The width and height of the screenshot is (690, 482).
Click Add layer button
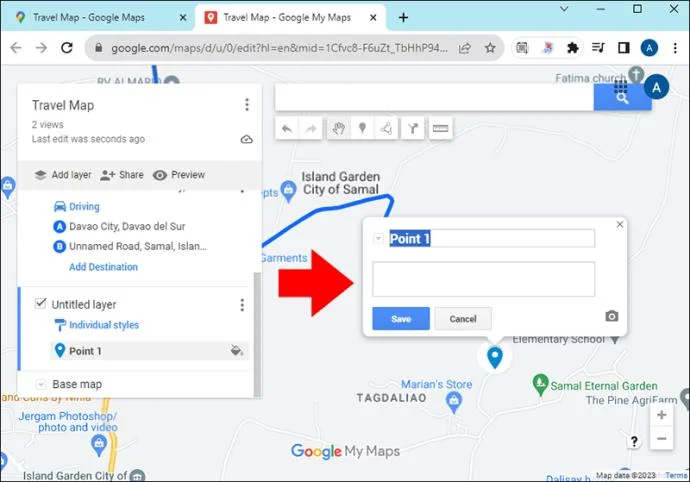pos(63,175)
